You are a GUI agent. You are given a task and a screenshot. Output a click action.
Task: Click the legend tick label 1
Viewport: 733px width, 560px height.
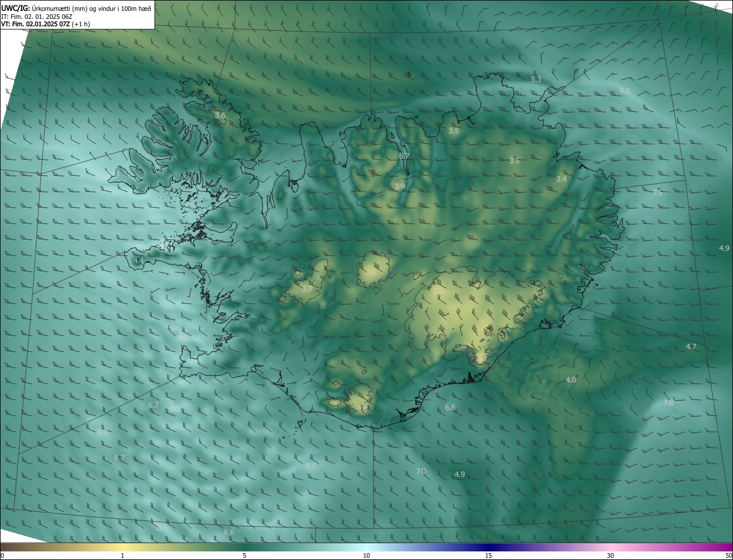coord(123,556)
